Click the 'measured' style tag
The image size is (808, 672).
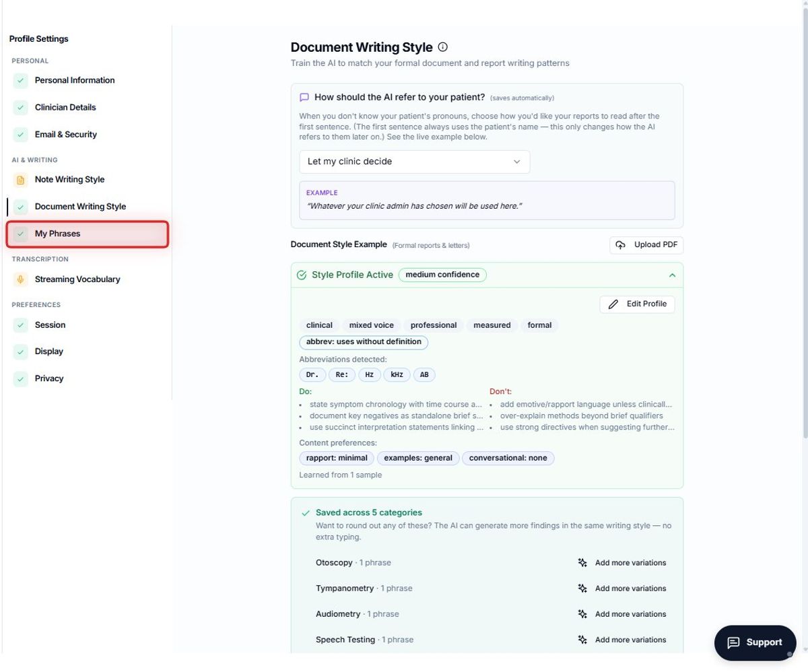point(492,325)
